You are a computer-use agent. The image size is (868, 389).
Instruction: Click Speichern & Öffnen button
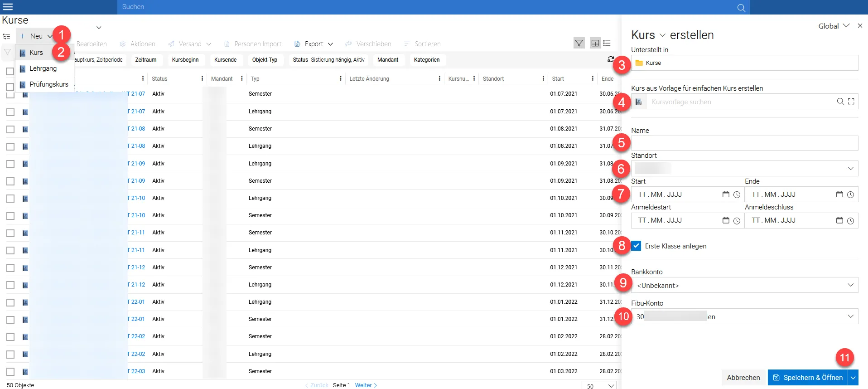tap(808, 377)
